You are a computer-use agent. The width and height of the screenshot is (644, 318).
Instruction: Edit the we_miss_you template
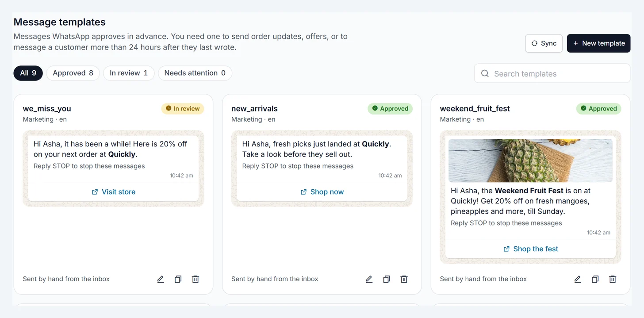point(161,279)
